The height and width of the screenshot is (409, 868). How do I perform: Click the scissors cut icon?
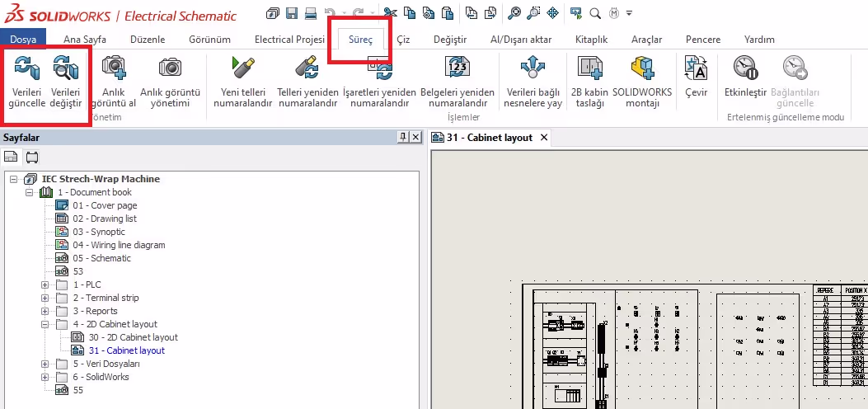[x=390, y=13]
